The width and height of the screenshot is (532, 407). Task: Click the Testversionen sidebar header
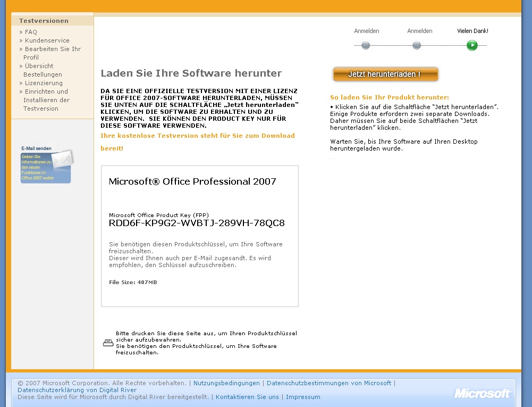pos(44,21)
